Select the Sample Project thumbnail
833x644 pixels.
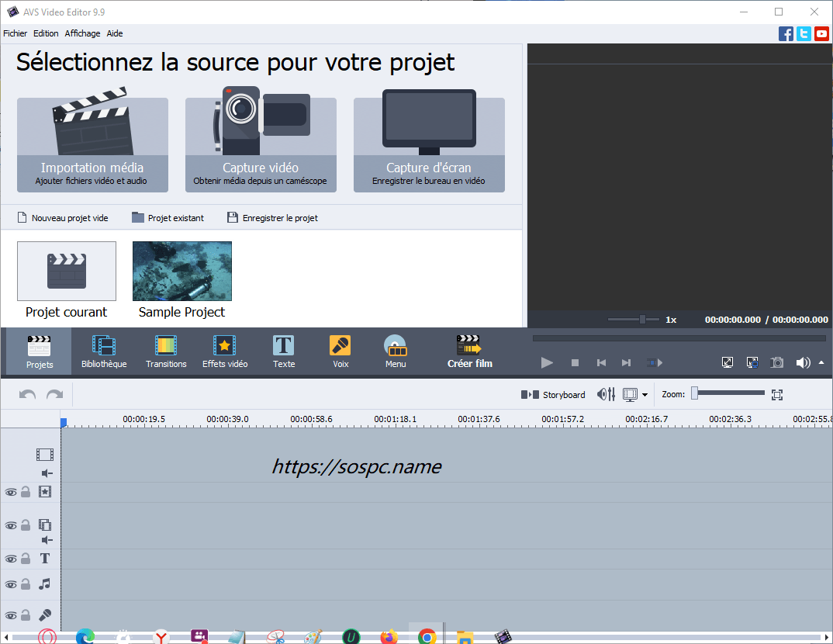coord(182,271)
